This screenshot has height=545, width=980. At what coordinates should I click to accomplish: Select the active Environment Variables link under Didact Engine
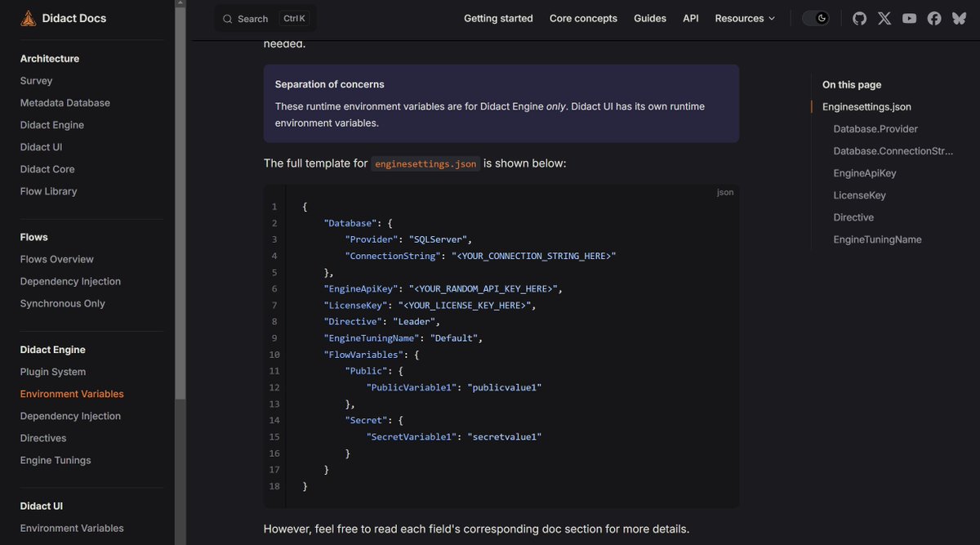72,394
